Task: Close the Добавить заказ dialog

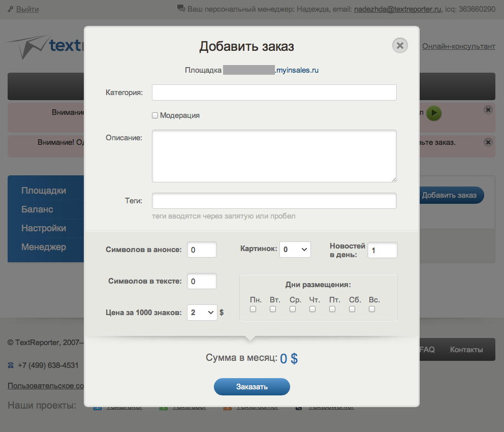Action: [x=400, y=46]
